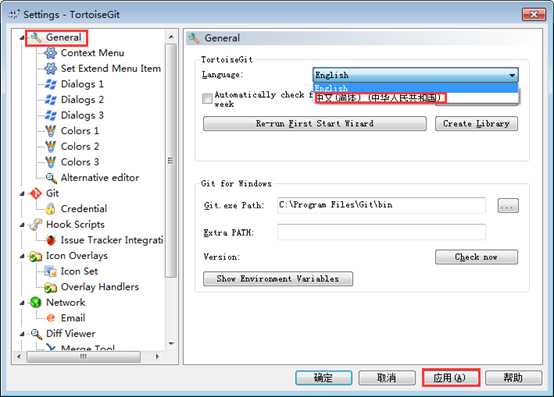The height and width of the screenshot is (397, 554).
Task: Click tree vertical scrollbar up arrow
Action: tap(171, 37)
